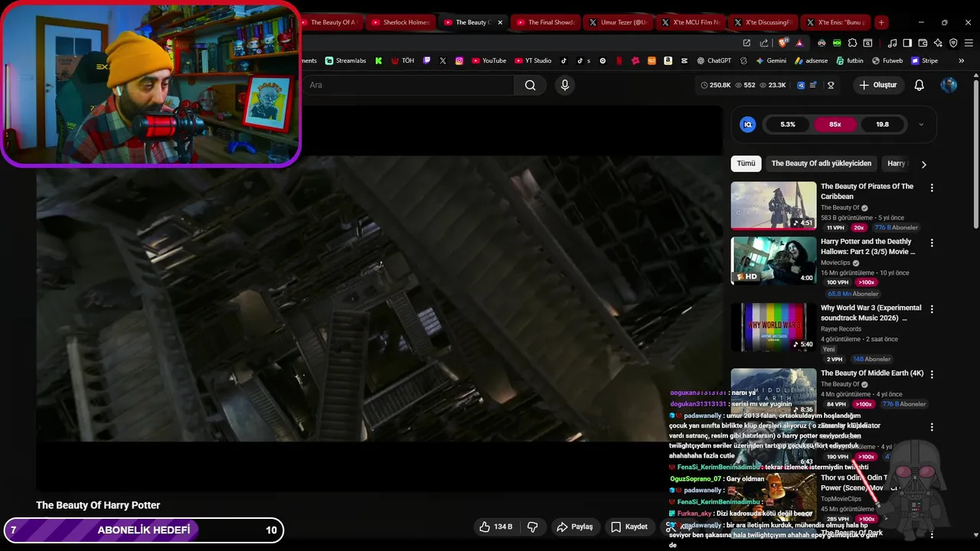Click 'The Beauty Of Harry Potter' title

(98, 505)
